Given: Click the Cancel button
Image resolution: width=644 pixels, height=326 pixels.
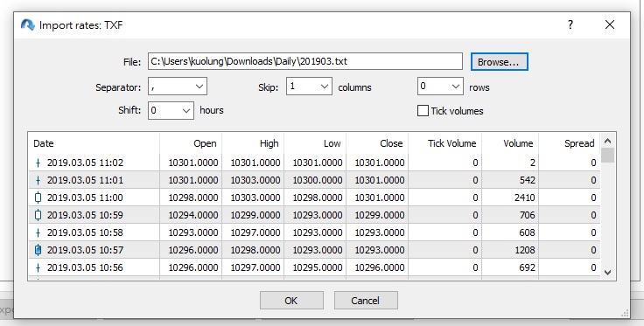Looking at the screenshot, I should tap(366, 301).
